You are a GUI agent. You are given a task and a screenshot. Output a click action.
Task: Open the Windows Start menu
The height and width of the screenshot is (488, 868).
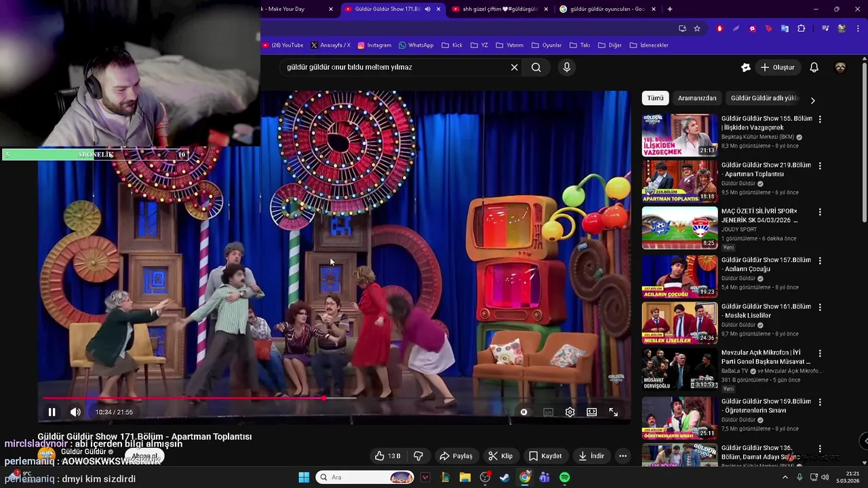click(304, 477)
